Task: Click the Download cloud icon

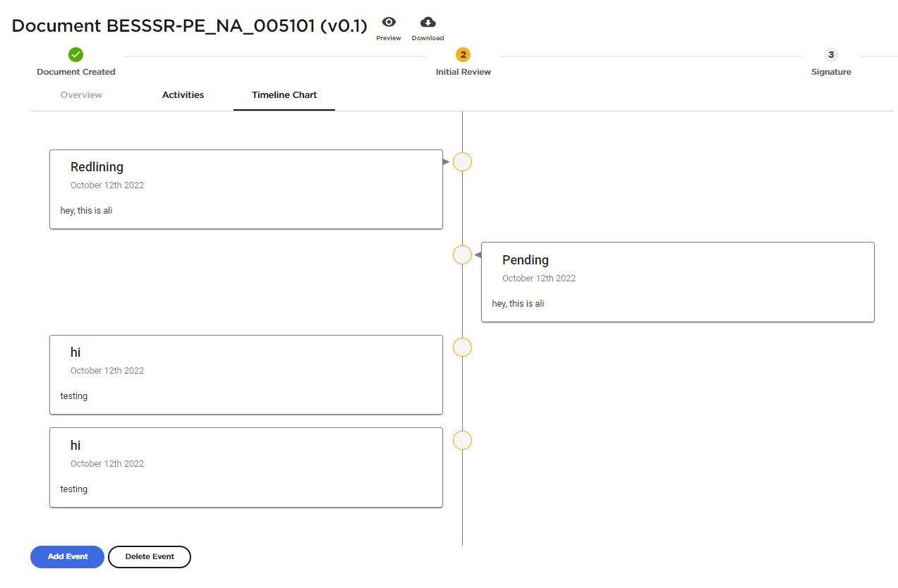Action: tap(427, 20)
